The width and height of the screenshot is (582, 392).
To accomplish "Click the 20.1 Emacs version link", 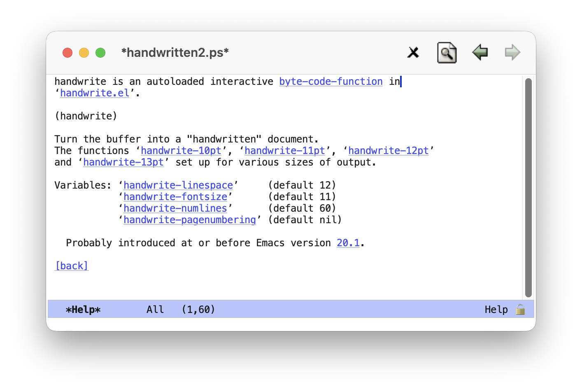I will pyautogui.click(x=348, y=243).
